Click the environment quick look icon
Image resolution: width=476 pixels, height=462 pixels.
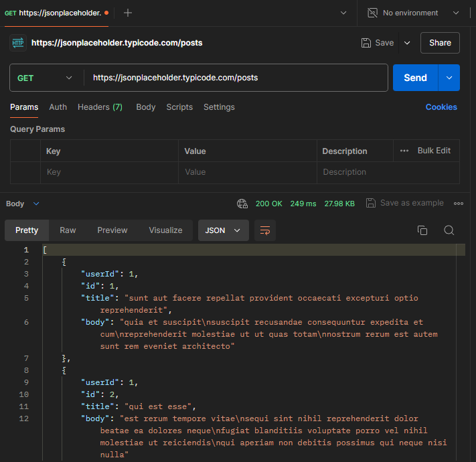coord(372,13)
